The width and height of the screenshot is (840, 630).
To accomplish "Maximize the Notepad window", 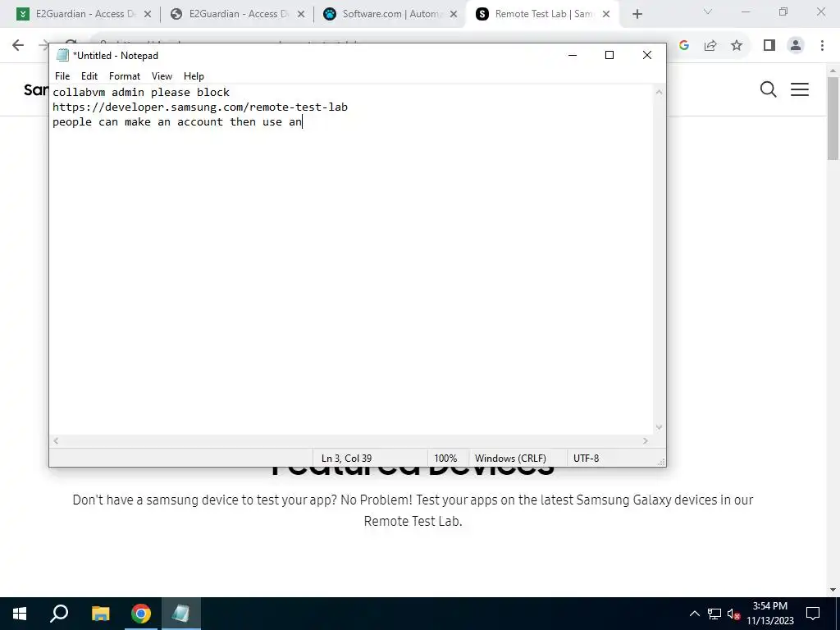I will [609, 55].
